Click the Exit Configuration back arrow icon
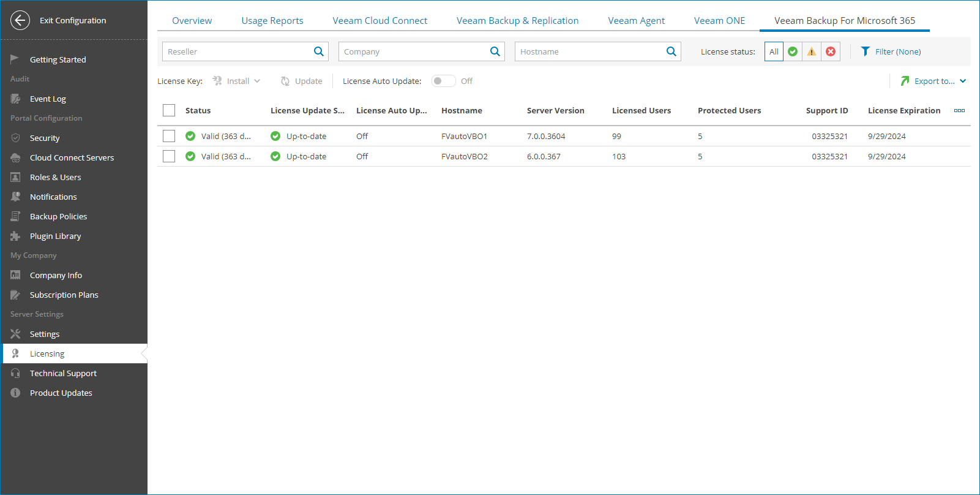Screen dimensions: 980x495 point(20,20)
